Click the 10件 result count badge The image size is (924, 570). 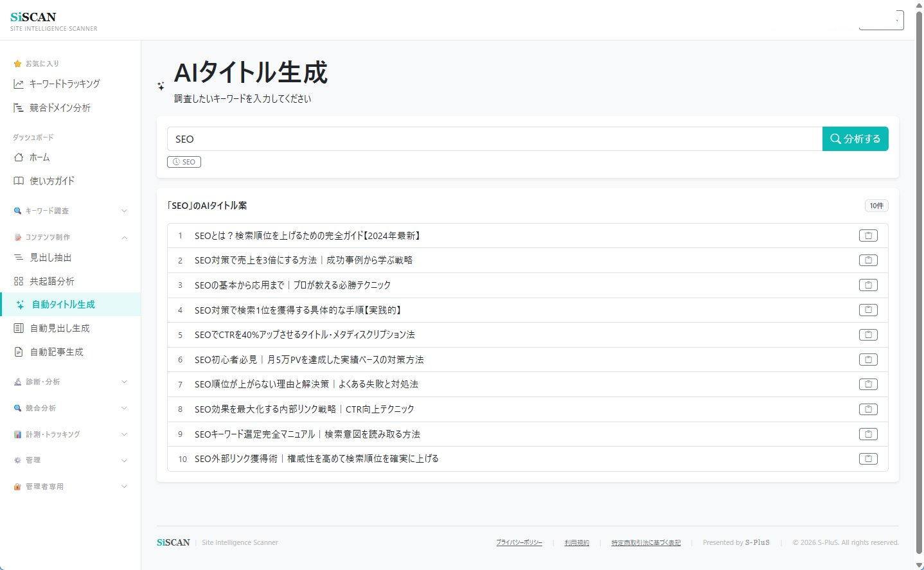(x=876, y=206)
